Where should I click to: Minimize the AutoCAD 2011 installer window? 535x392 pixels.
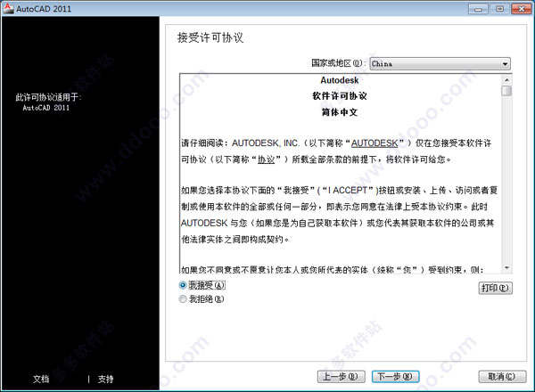[478, 9]
